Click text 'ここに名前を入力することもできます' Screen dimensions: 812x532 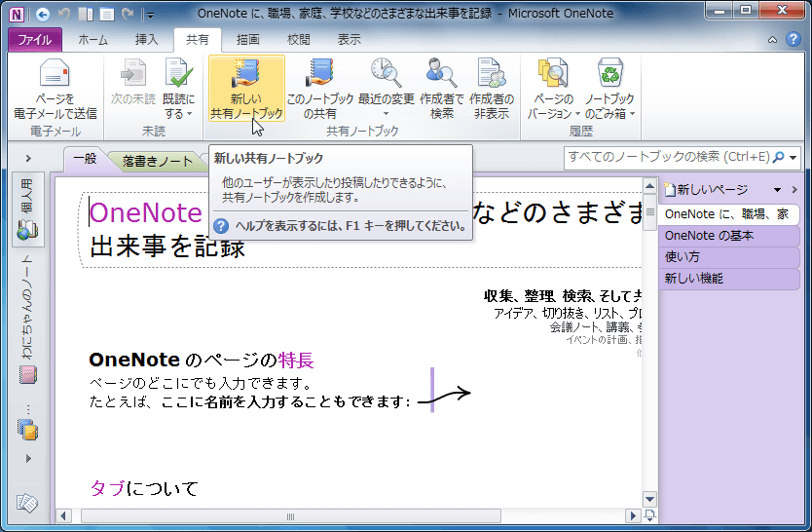tap(282, 402)
